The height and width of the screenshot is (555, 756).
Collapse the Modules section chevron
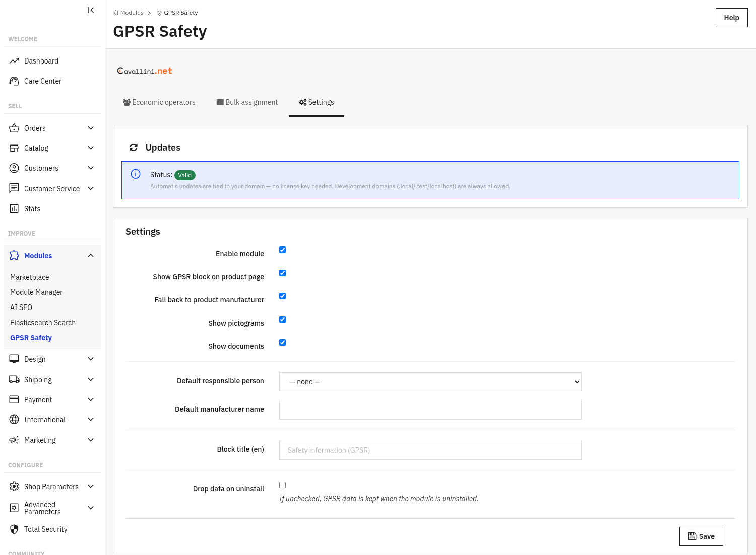tap(91, 256)
